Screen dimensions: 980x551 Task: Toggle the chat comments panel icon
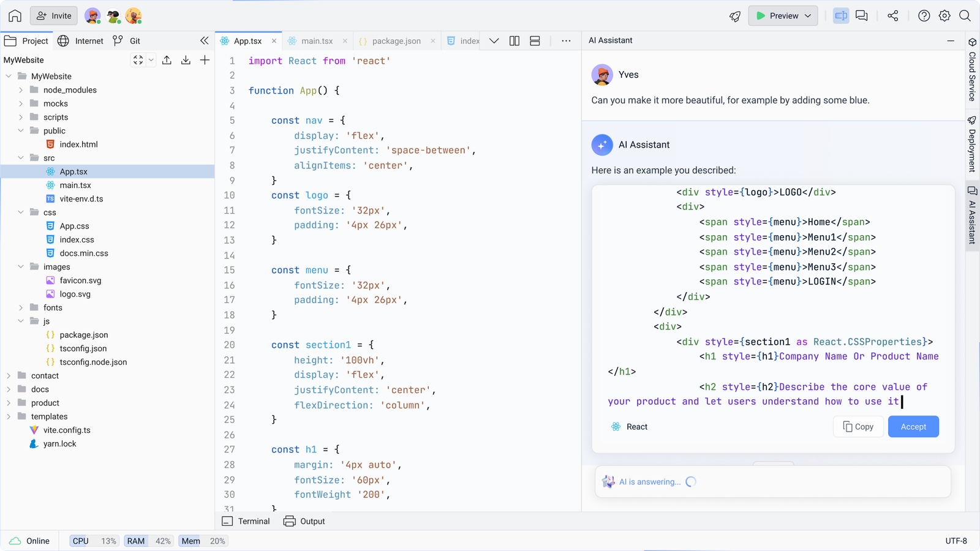tap(862, 16)
